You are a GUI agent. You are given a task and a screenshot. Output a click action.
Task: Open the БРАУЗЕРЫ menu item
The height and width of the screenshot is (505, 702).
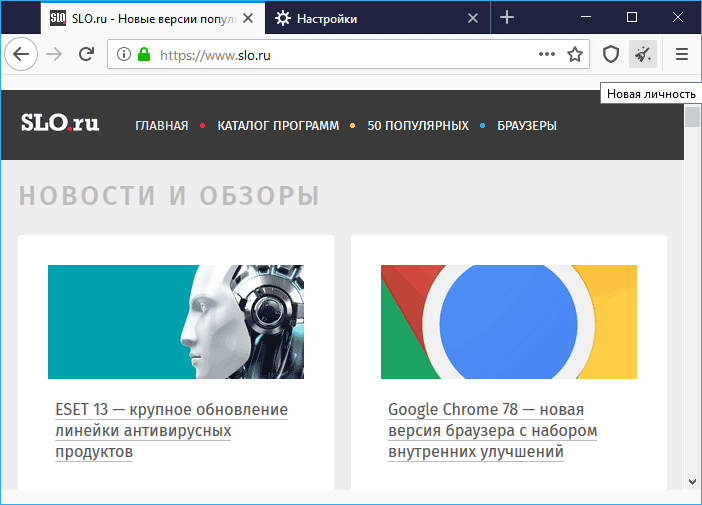(x=527, y=126)
